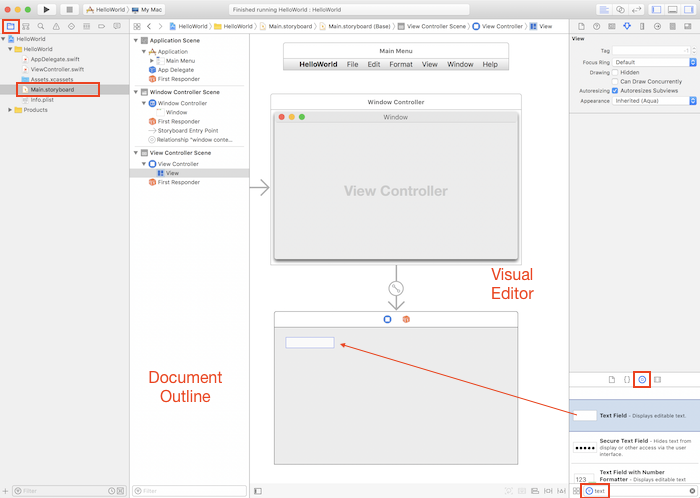Switch to the Standard editor
700x498 pixels.
604,9
